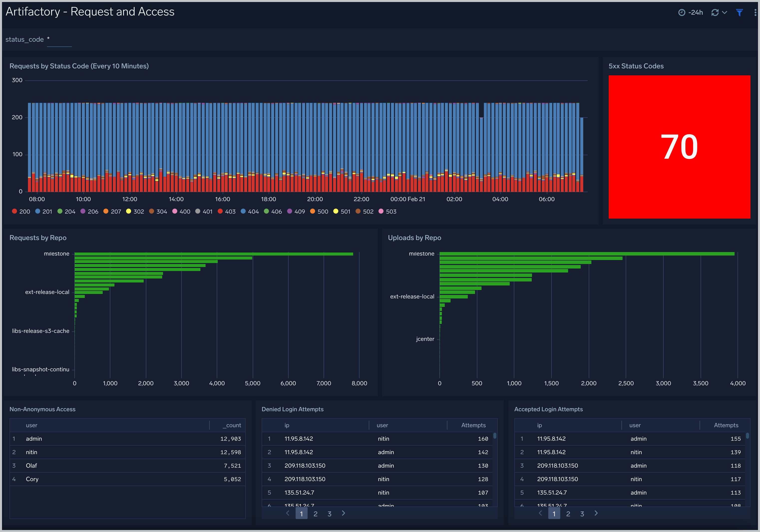Click previous page arrow in Accepted Login Attempts
The height and width of the screenshot is (532, 760).
[x=540, y=513]
